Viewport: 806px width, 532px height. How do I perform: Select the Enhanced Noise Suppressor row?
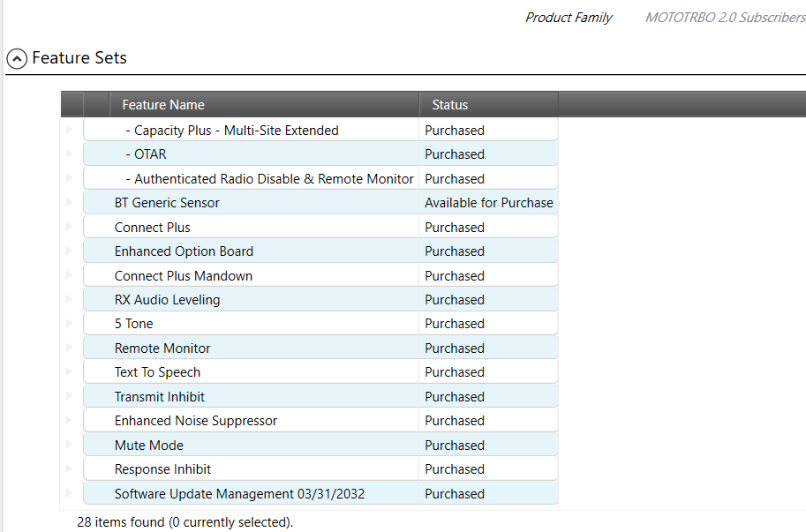[x=195, y=421]
